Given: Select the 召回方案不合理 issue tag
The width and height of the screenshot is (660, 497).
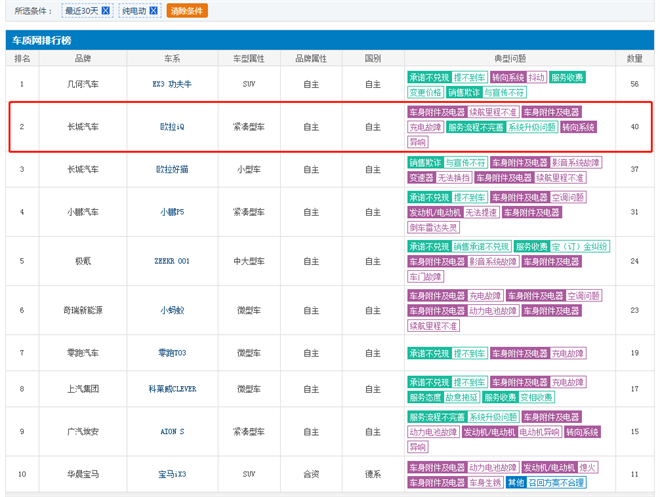Looking at the screenshot, I should pyautogui.click(x=556, y=483).
